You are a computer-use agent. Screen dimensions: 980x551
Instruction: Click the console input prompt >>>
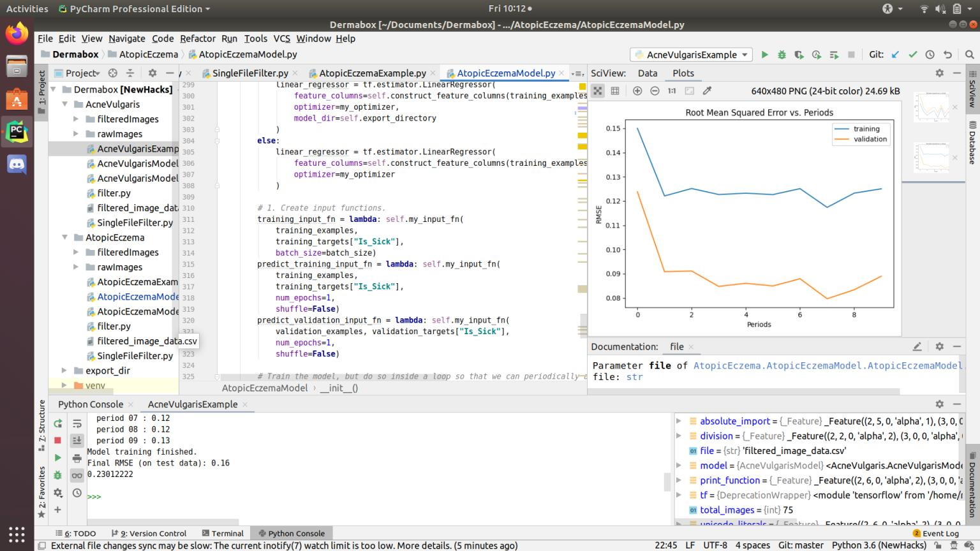pyautogui.click(x=94, y=497)
